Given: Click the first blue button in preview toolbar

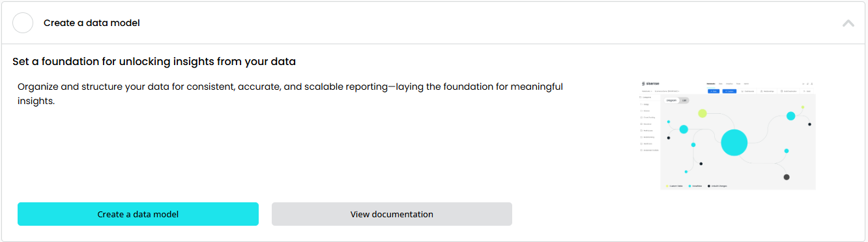Looking at the screenshot, I should point(714,91).
